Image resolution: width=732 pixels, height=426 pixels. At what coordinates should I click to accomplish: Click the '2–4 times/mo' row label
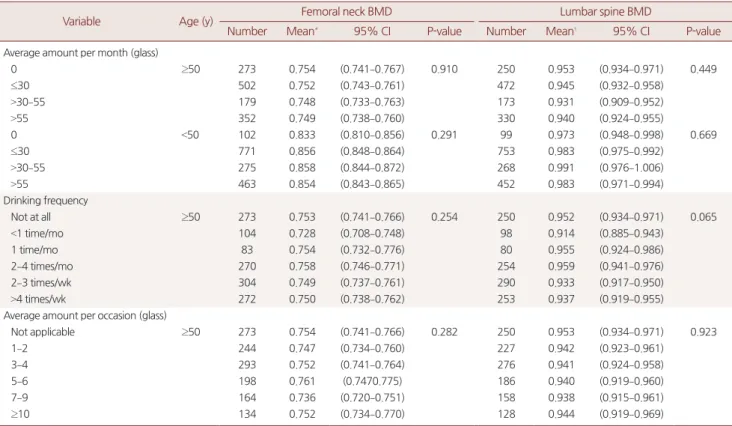[42, 266]
